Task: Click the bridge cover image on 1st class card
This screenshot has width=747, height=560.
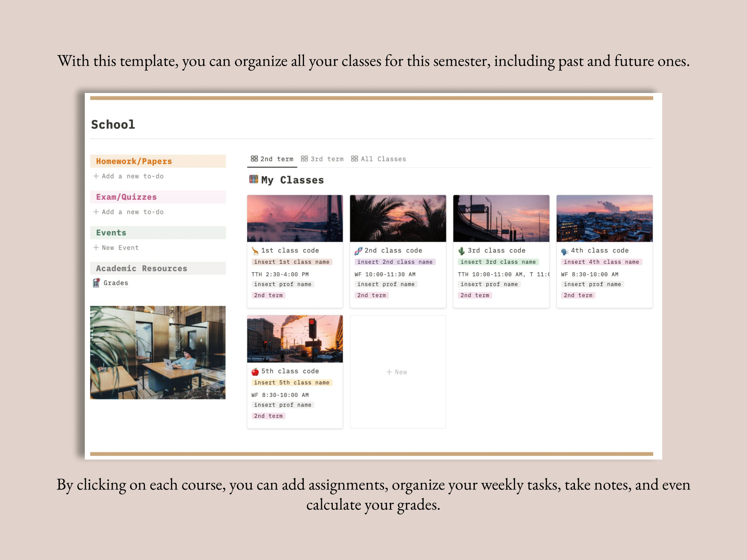Action: pos(294,218)
